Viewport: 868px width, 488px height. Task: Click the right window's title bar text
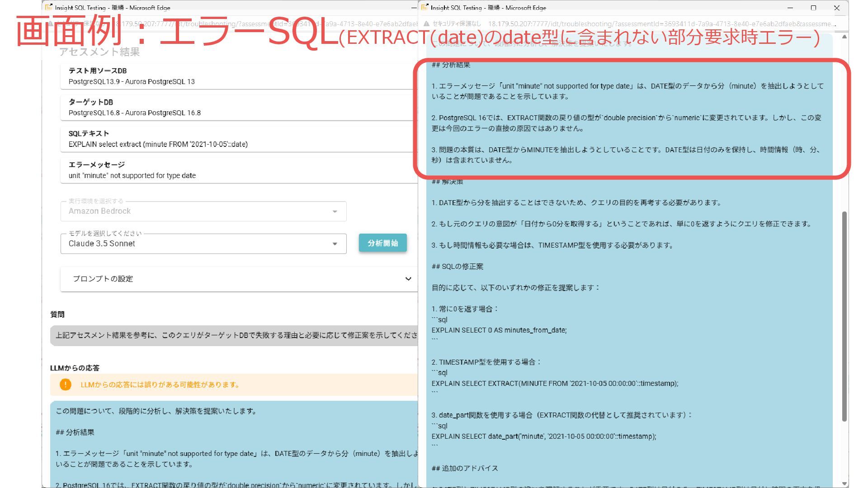(x=488, y=8)
